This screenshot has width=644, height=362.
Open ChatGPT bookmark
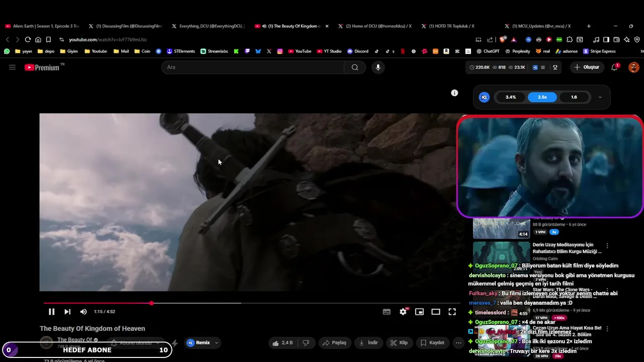pyautogui.click(x=488, y=51)
